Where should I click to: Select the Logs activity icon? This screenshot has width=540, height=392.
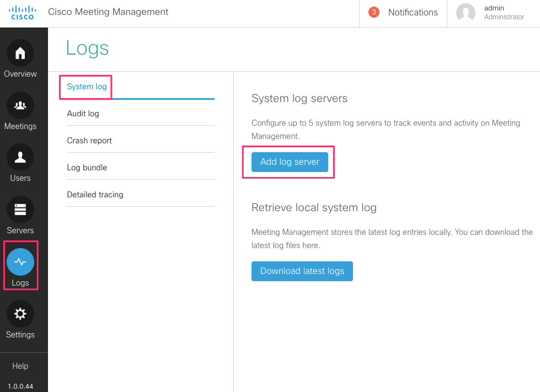tap(20, 262)
